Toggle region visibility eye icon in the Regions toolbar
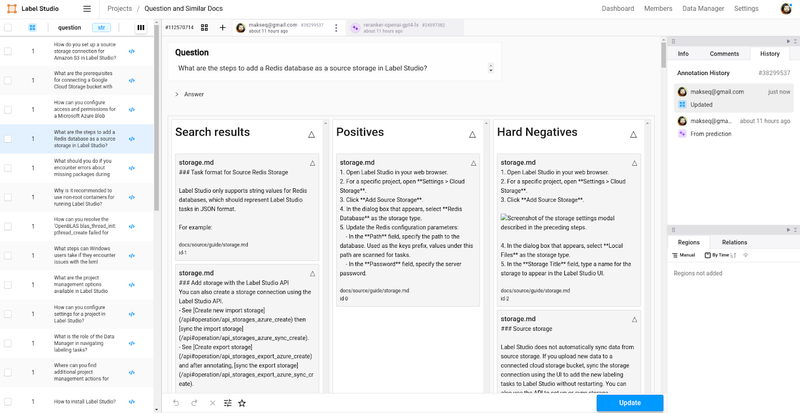 click(x=745, y=255)
